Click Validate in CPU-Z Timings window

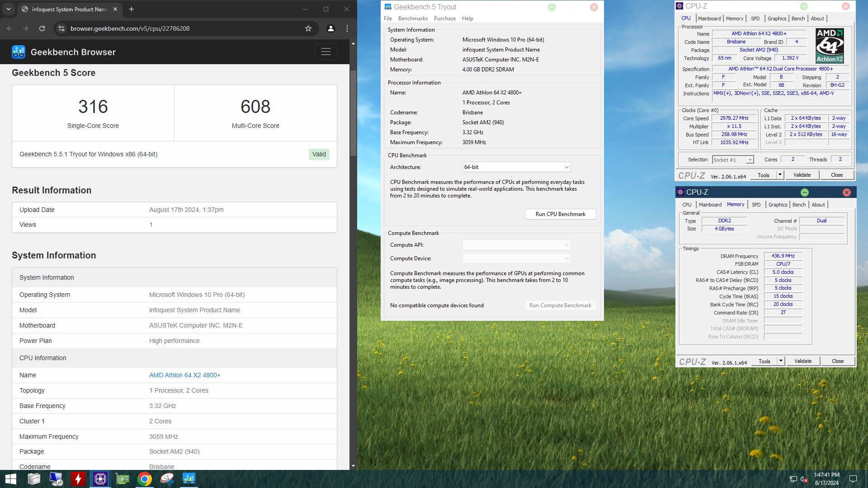[x=803, y=361]
